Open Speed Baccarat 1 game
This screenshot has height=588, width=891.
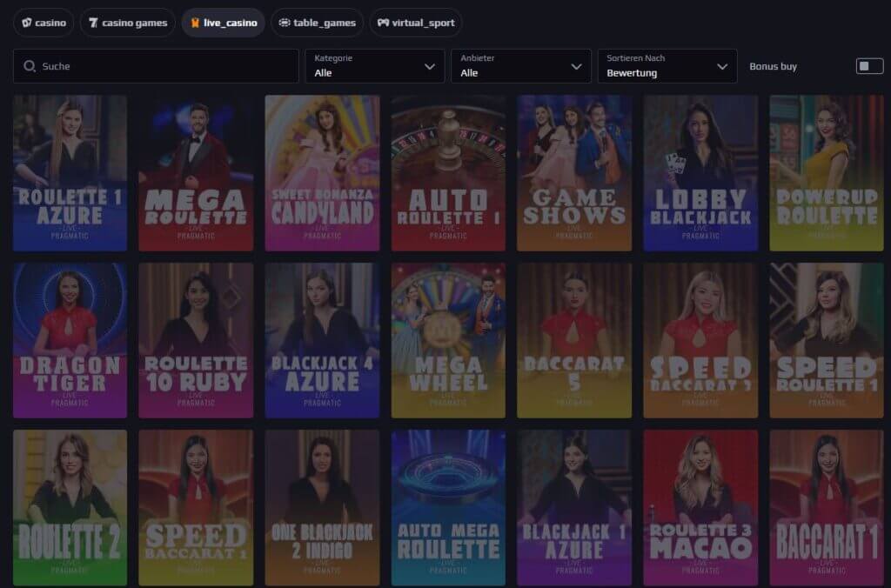point(196,507)
